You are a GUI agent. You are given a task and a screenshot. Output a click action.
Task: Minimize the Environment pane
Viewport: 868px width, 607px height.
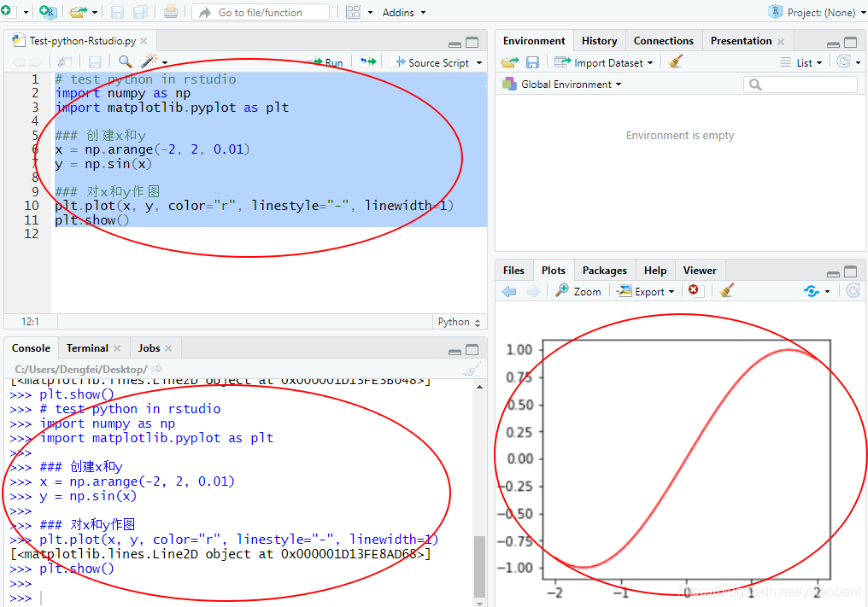click(x=833, y=44)
